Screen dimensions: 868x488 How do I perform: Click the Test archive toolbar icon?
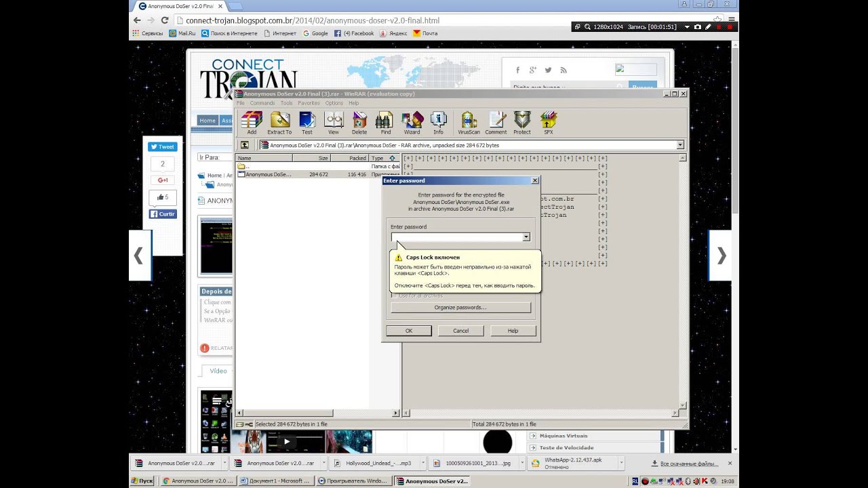[x=307, y=123]
